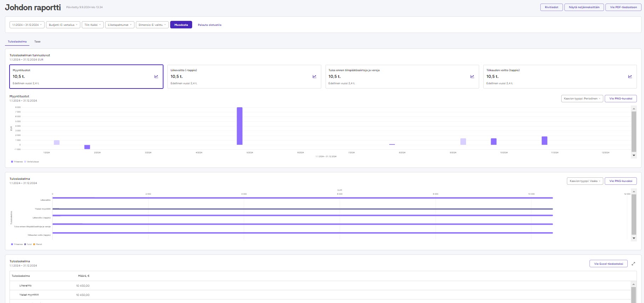The width and height of the screenshot is (644, 303).
Task: Switch to the Tase tab
Action: pos(37,42)
